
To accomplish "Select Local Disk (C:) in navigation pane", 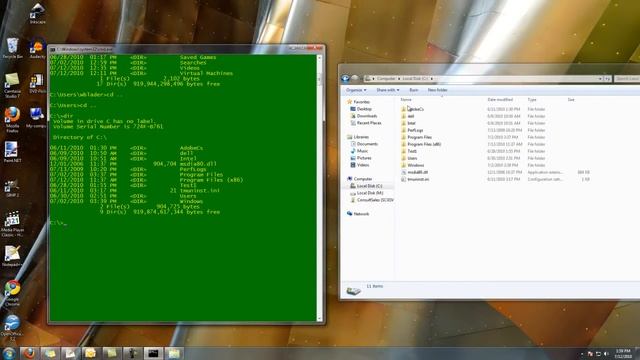I will 366,186.
